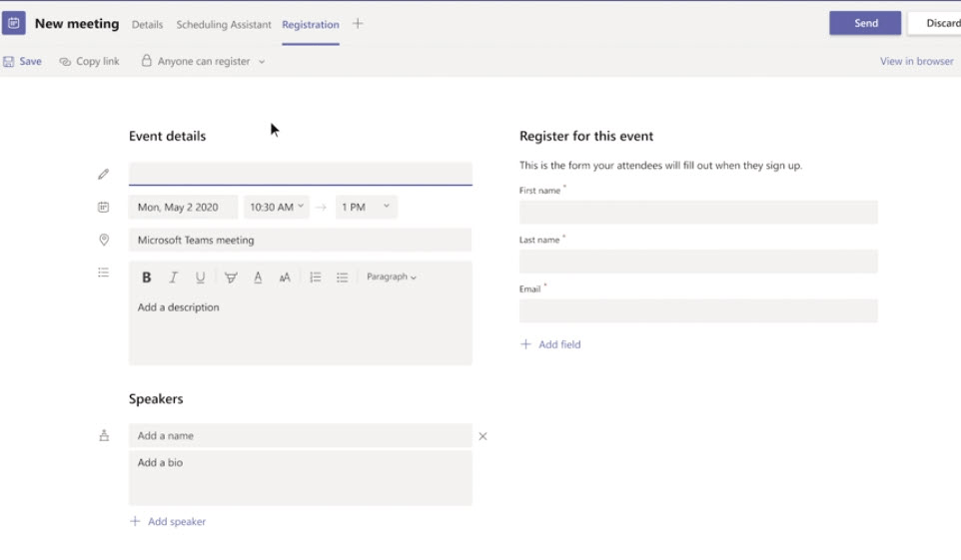Remove speaker using the X icon
961x560 pixels.
482,436
